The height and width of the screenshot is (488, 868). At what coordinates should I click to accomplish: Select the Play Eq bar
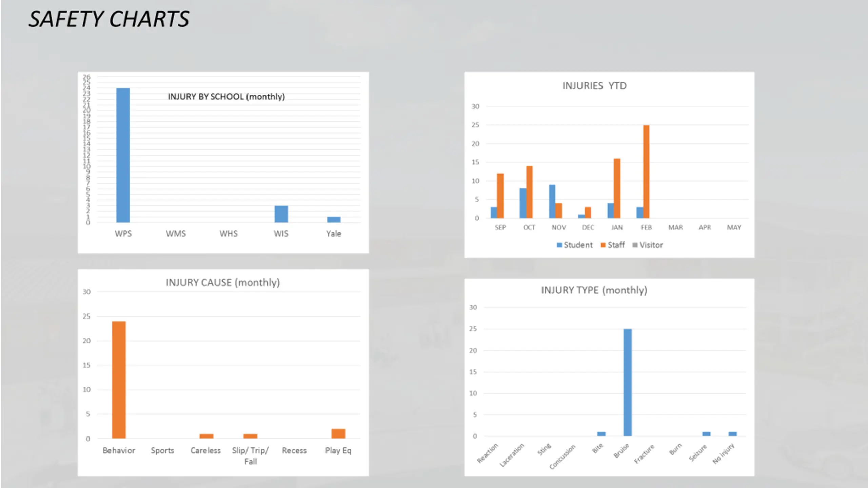(x=338, y=434)
